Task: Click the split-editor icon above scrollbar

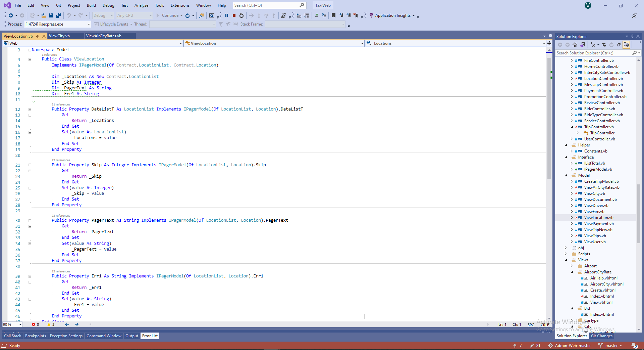Action: [549, 43]
